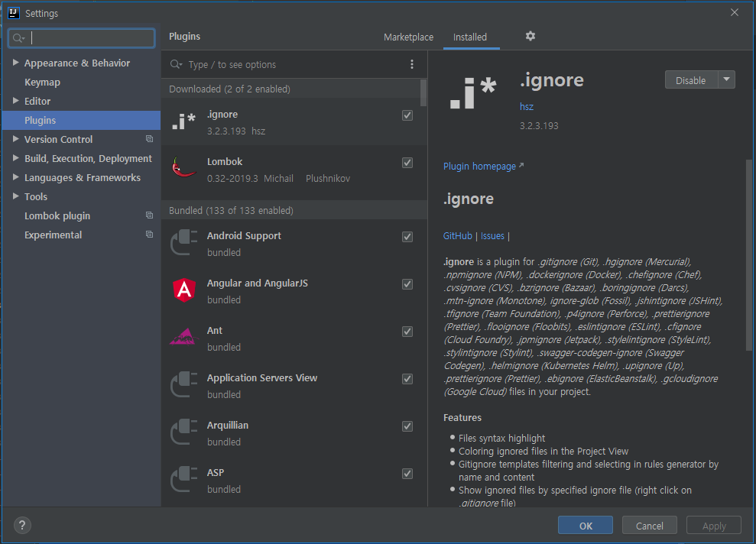This screenshot has width=756, height=544.
Task: Toggle the Arquillian plugin checkbox
Action: click(407, 426)
